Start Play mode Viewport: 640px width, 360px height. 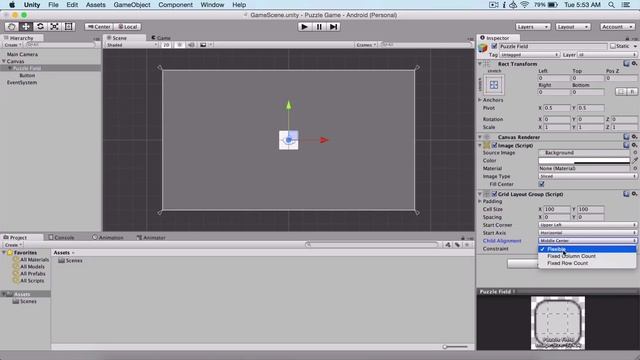(x=304, y=27)
